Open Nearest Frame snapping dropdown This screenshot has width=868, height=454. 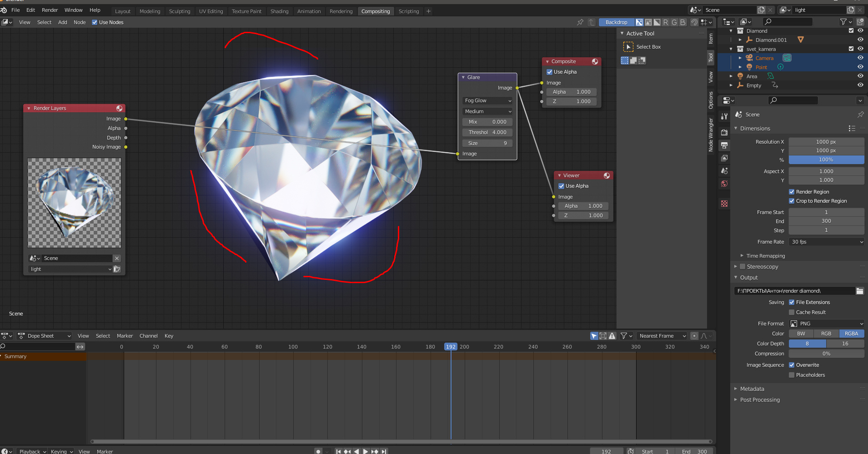coord(662,336)
